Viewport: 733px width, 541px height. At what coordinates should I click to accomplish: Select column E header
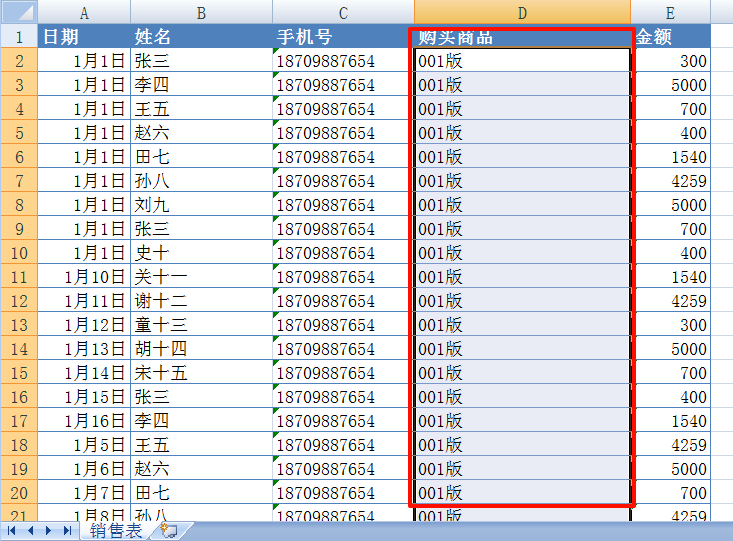click(670, 12)
